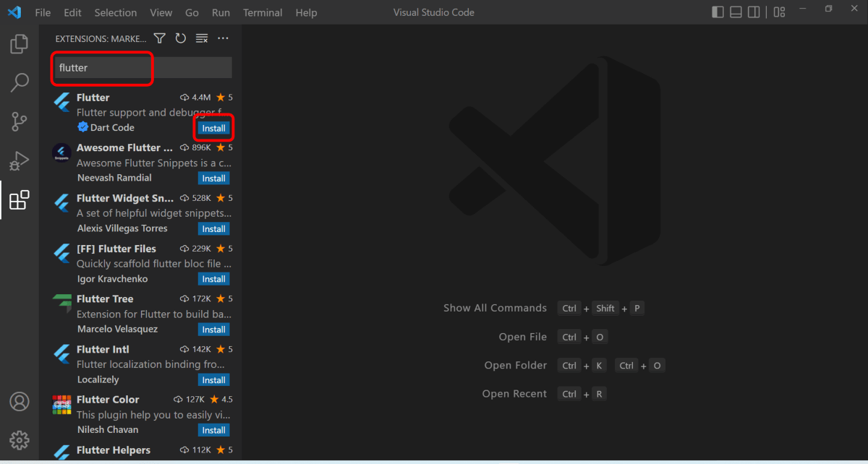Open the Flutter Color extension icon

point(61,404)
